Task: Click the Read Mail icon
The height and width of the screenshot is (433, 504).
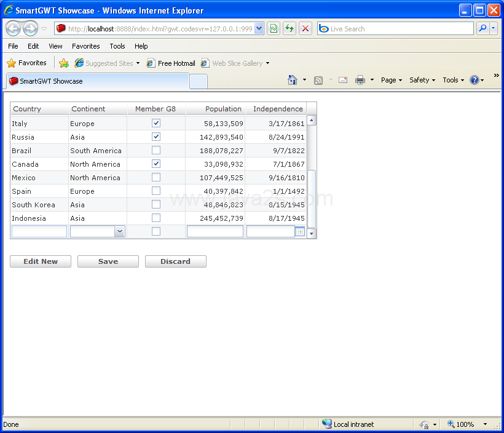Action: (x=343, y=80)
